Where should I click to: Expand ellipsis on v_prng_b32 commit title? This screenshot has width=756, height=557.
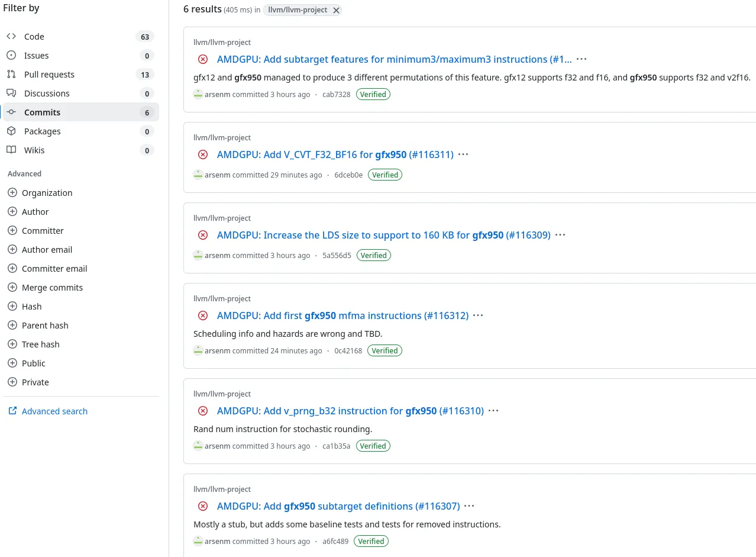(x=493, y=411)
